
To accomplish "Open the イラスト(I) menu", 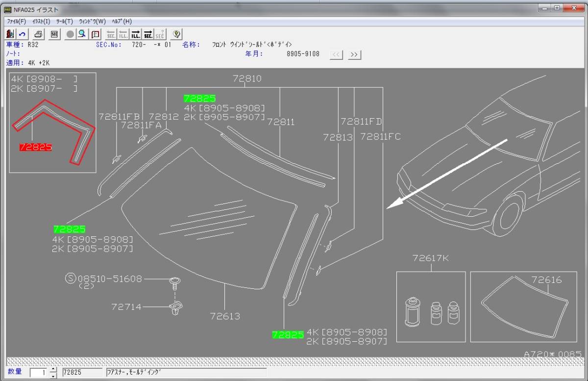I will tap(41, 21).
